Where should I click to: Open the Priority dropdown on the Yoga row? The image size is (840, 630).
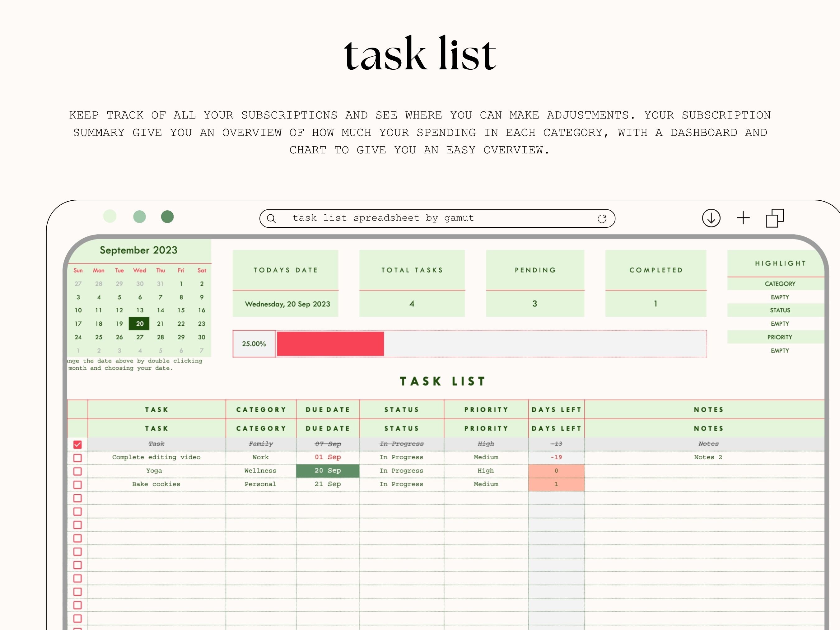(x=486, y=471)
